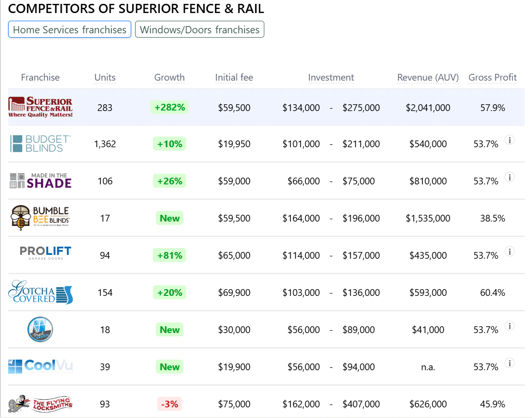Click the $810,000 revenue value
Viewport: 532px width, 418px height.
(428, 181)
